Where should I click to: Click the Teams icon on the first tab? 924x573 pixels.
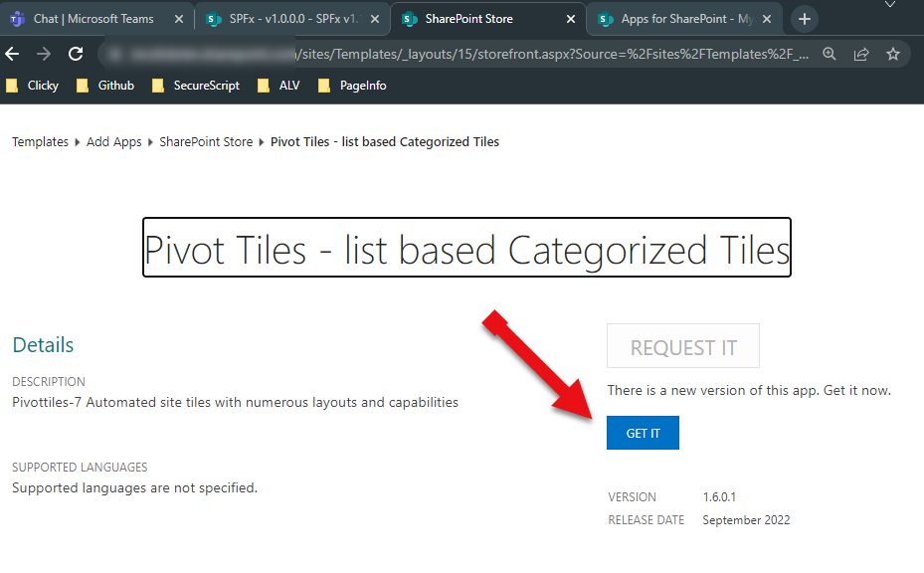[17, 19]
